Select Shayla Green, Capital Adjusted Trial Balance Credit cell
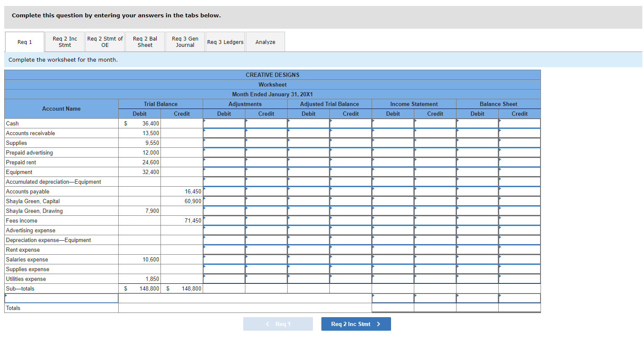Image resolution: width=644 pixels, height=337 pixels. [x=351, y=201]
